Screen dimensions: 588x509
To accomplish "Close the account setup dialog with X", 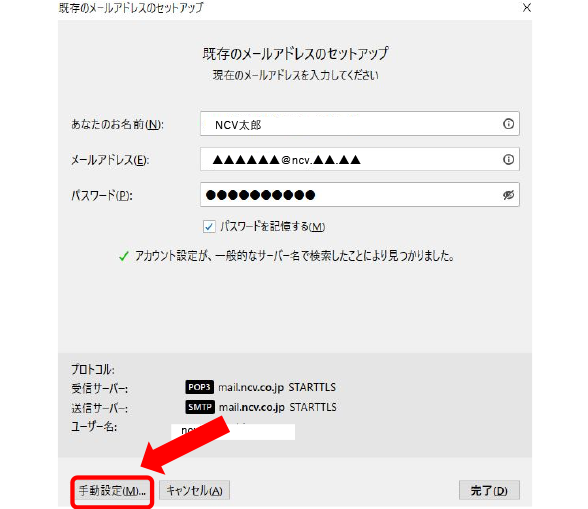I will [x=526, y=8].
